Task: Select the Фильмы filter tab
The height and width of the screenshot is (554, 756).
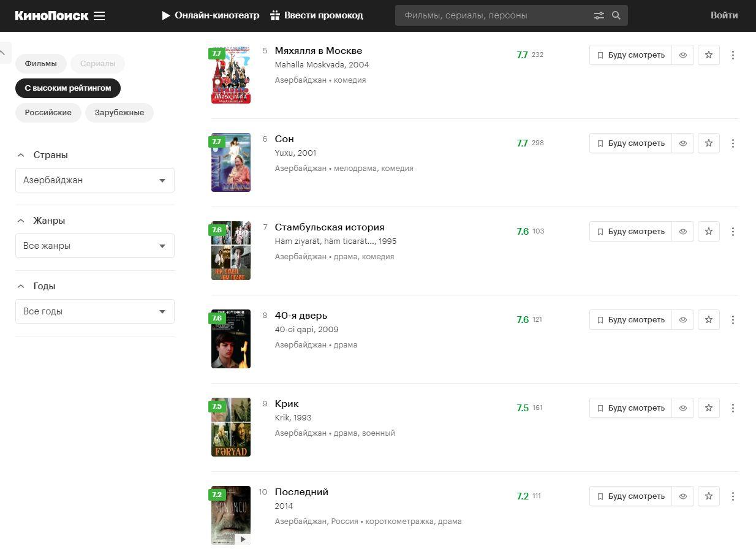Action: click(41, 64)
